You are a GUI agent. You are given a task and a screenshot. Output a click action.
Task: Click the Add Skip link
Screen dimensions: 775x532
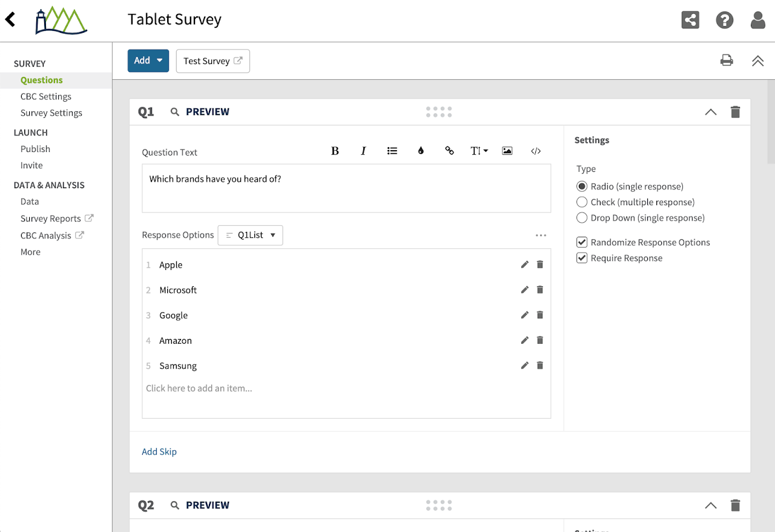[159, 452]
